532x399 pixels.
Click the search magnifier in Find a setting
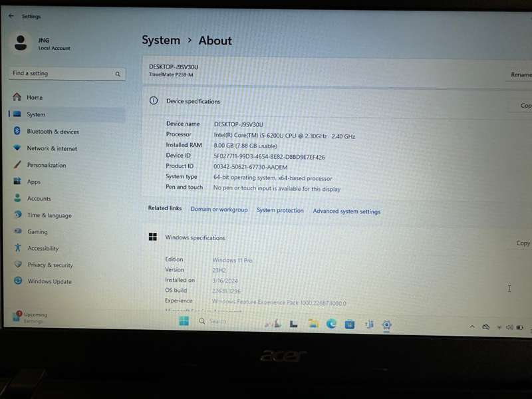coord(118,74)
